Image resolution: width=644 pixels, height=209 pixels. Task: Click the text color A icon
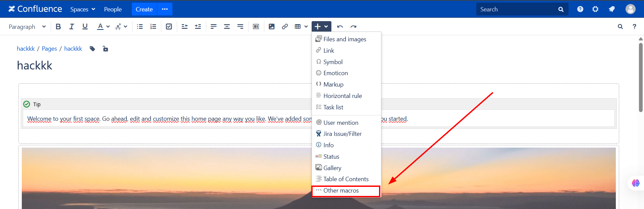100,27
